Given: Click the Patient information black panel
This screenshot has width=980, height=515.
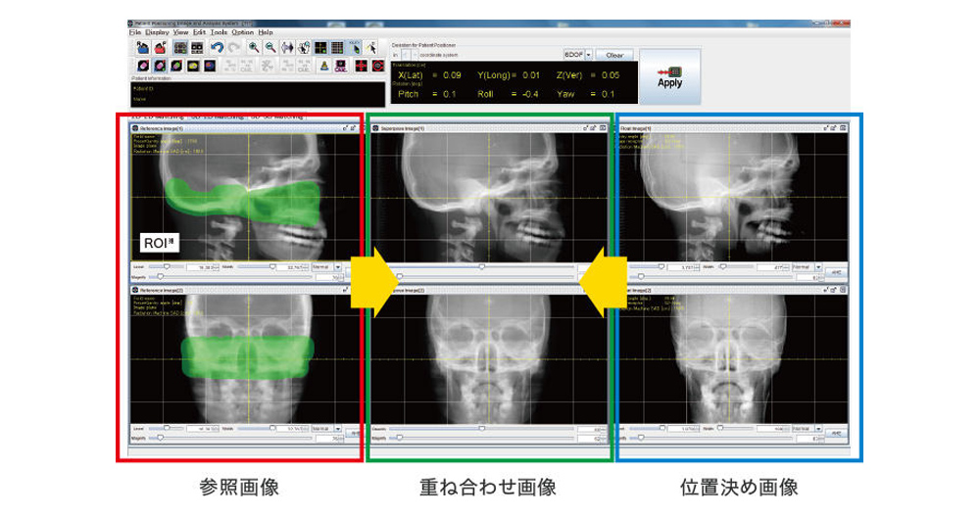Looking at the screenshot, I should (258, 94).
